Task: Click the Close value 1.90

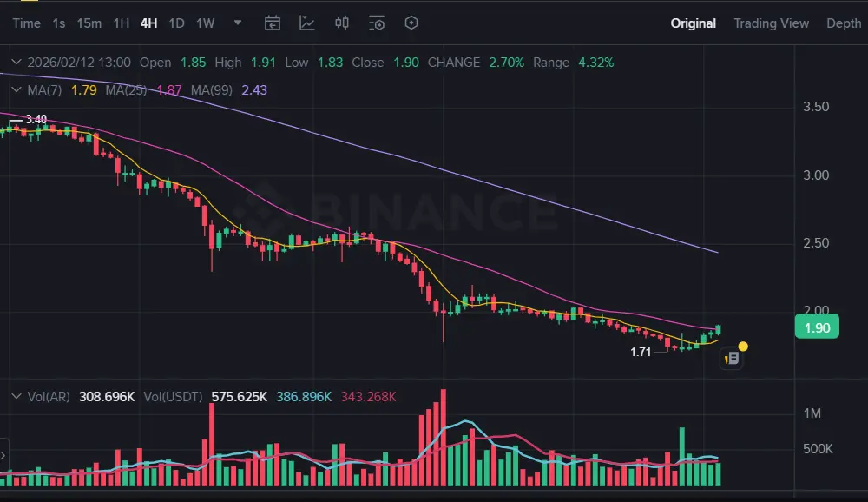Action: point(405,63)
